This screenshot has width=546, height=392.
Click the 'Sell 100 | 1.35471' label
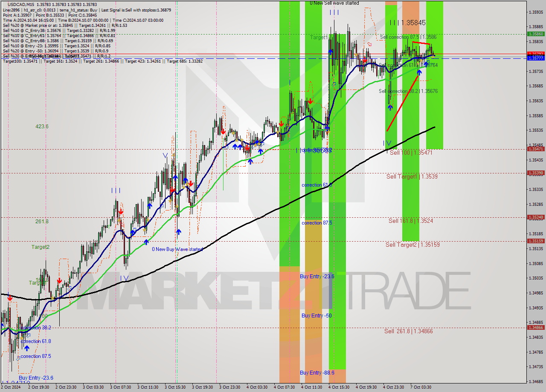click(411, 152)
